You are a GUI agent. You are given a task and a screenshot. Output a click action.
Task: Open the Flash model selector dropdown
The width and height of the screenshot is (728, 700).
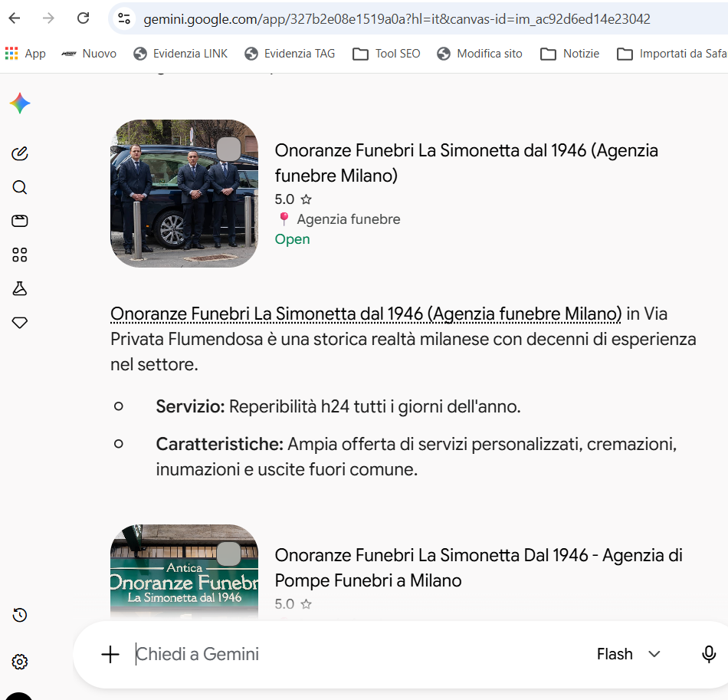click(628, 655)
